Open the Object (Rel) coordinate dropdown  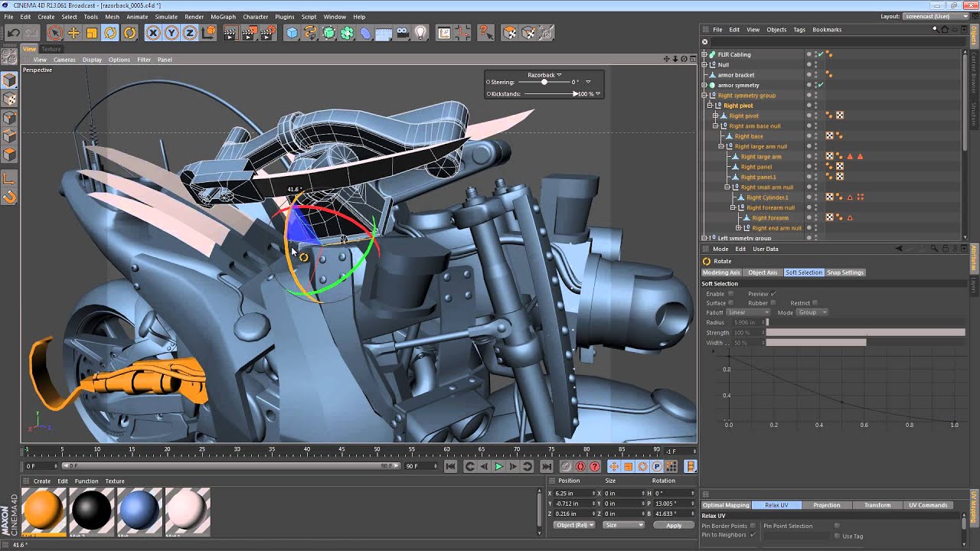[x=576, y=525]
